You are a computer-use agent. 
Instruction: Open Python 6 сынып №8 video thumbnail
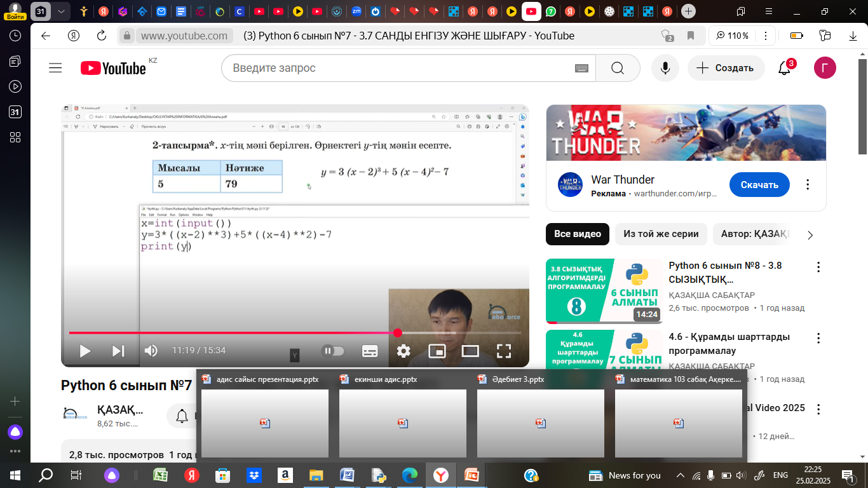604,290
